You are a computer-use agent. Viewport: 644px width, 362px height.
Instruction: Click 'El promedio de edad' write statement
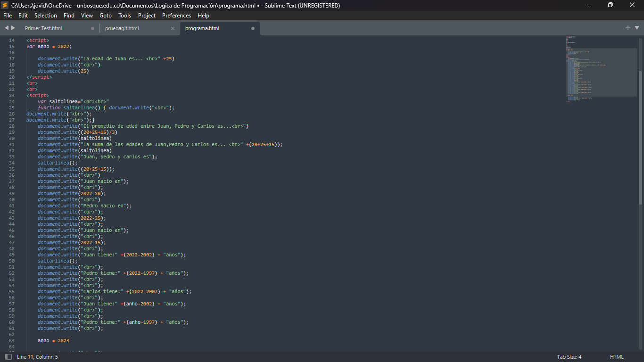point(143,126)
